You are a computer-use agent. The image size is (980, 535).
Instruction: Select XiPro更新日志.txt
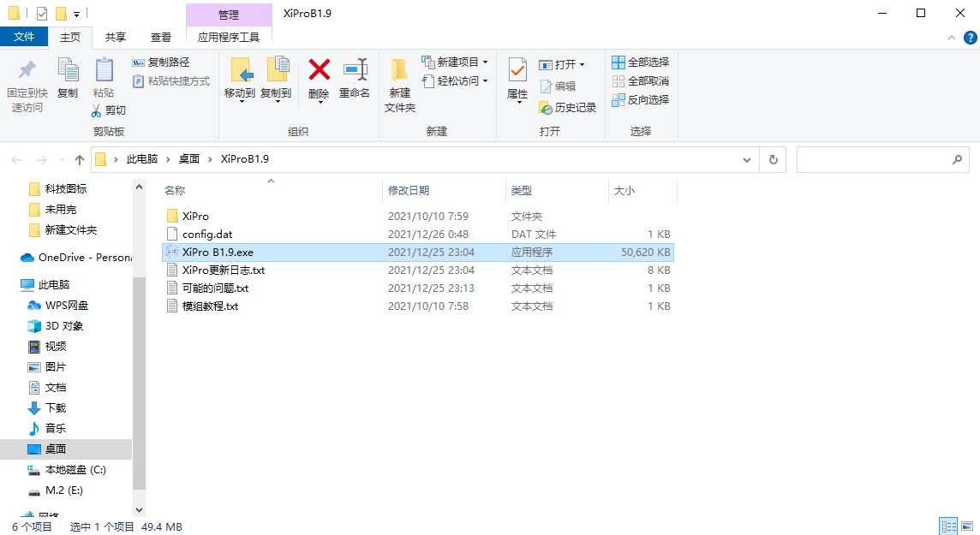[417, 270]
